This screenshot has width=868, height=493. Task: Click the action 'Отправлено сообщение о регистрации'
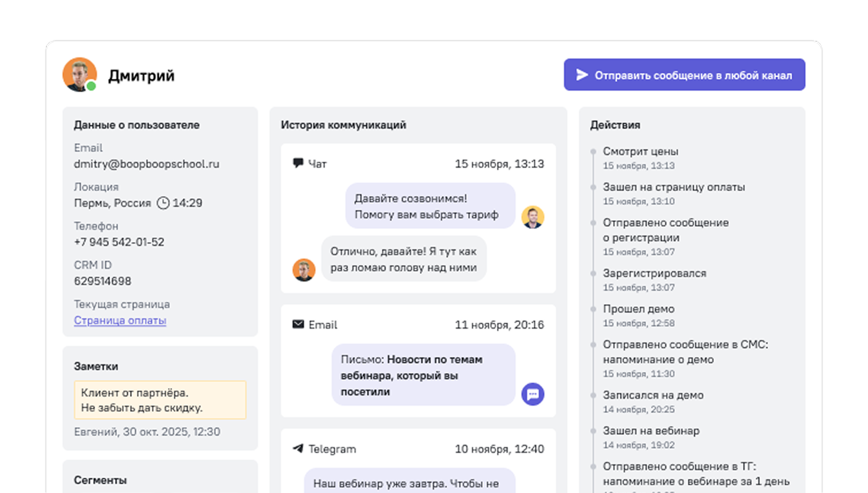coord(666,230)
